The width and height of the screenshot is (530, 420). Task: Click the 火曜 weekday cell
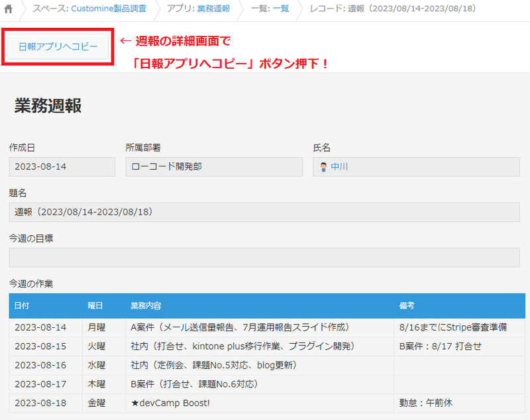coord(104,346)
